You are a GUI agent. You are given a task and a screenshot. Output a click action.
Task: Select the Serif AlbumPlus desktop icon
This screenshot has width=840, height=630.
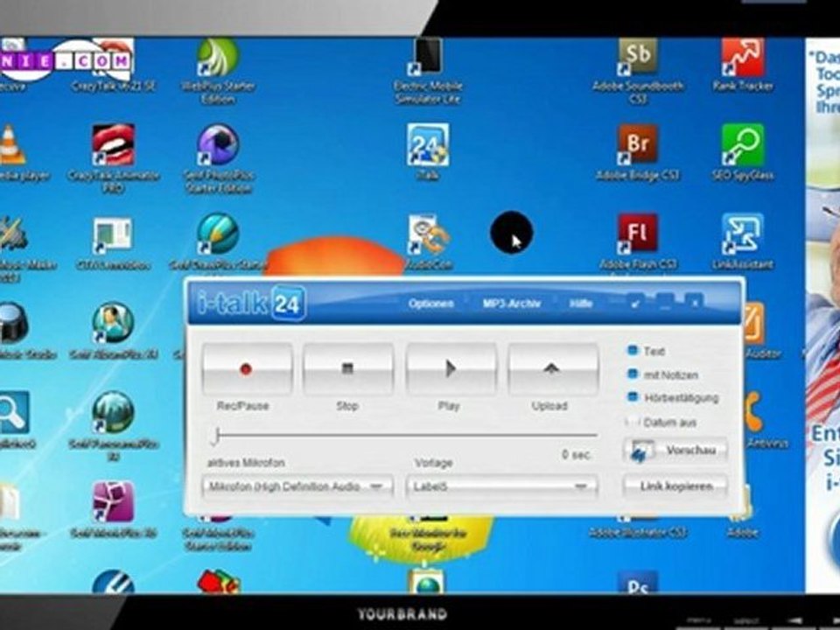(113, 331)
